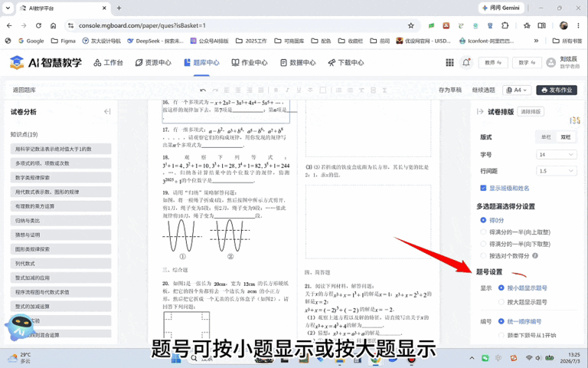Collapse the 试卷分析 panel with the arrow icon
This screenshot has width=588, height=368.
click(107, 111)
